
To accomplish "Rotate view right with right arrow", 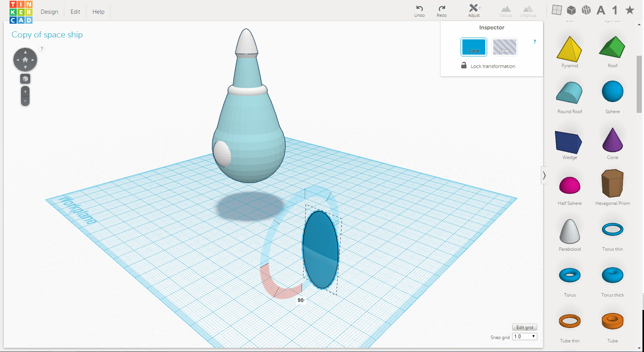I will coord(33,60).
